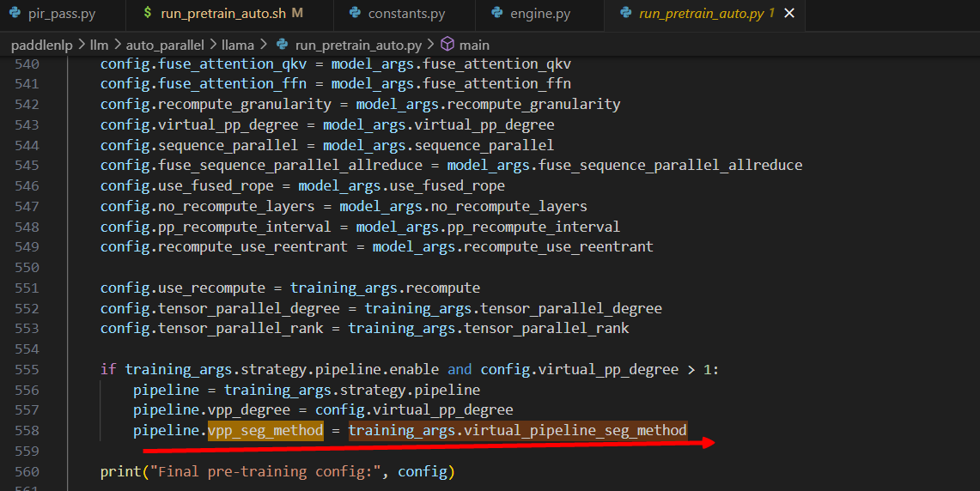Switch to the constants.py tab

(x=405, y=14)
